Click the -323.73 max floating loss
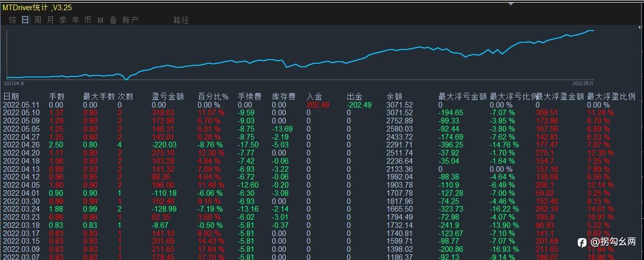The height and width of the screenshot is (260, 644). click(x=451, y=209)
